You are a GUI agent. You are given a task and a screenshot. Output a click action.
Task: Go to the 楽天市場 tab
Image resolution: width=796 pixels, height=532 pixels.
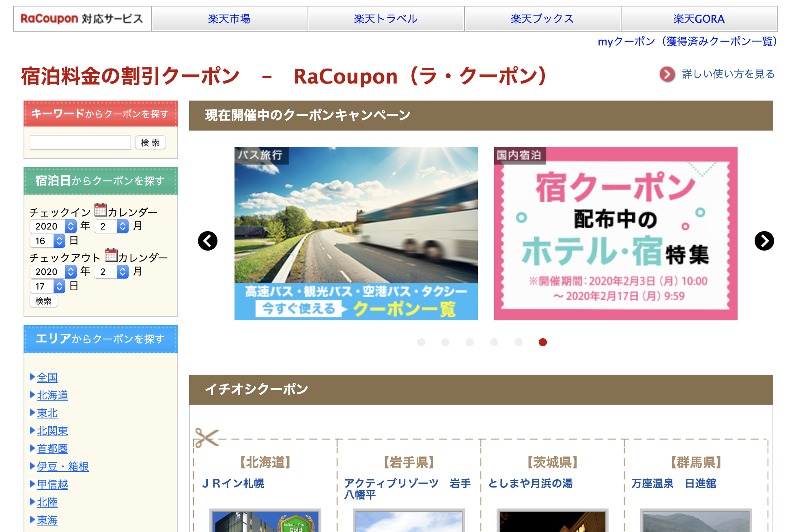point(229,19)
